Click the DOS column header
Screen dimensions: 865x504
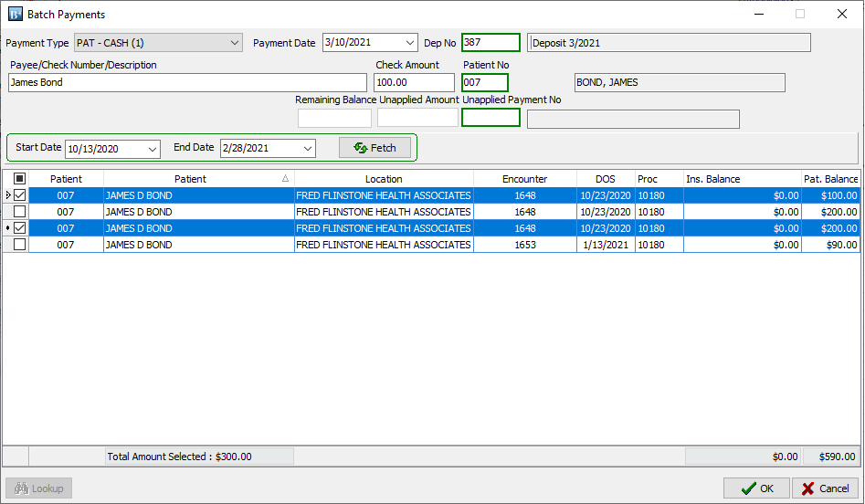pos(605,179)
